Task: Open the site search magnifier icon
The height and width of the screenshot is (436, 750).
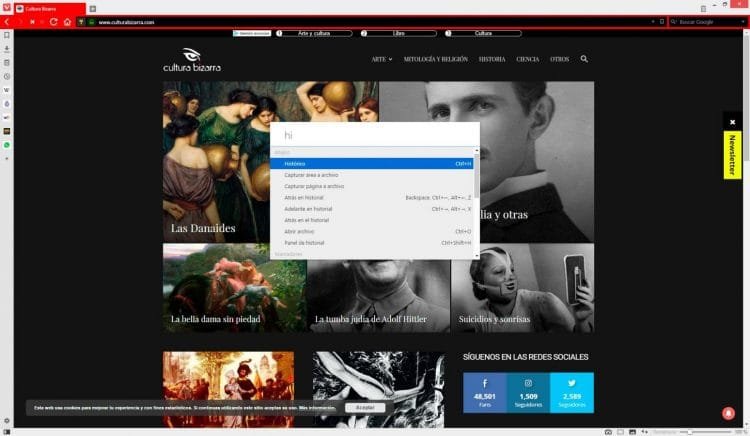Action: [x=584, y=59]
